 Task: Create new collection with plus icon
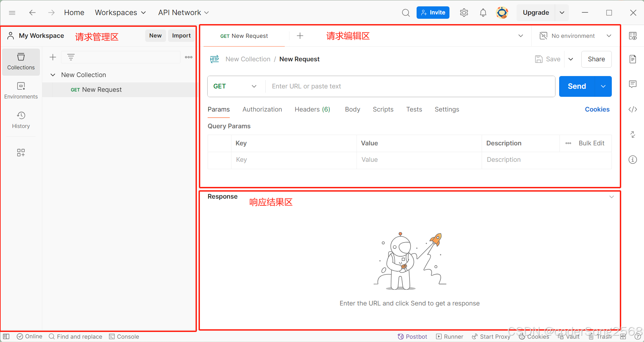53,57
